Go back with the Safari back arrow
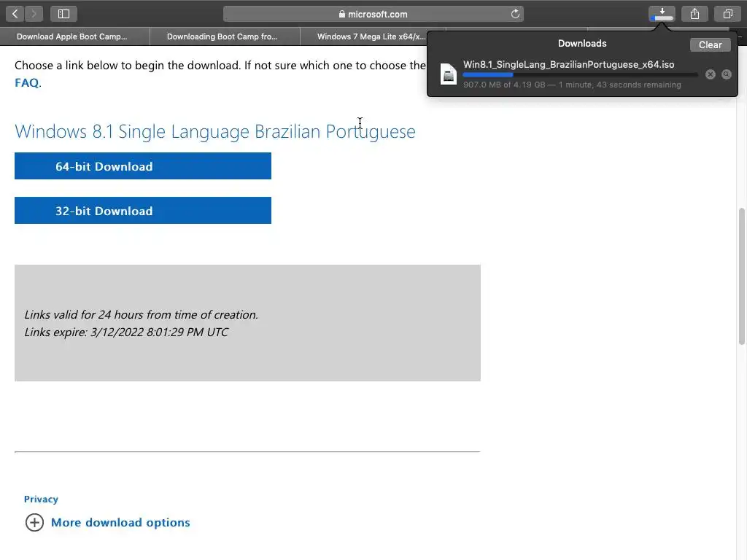 click(x=15, y=14)
